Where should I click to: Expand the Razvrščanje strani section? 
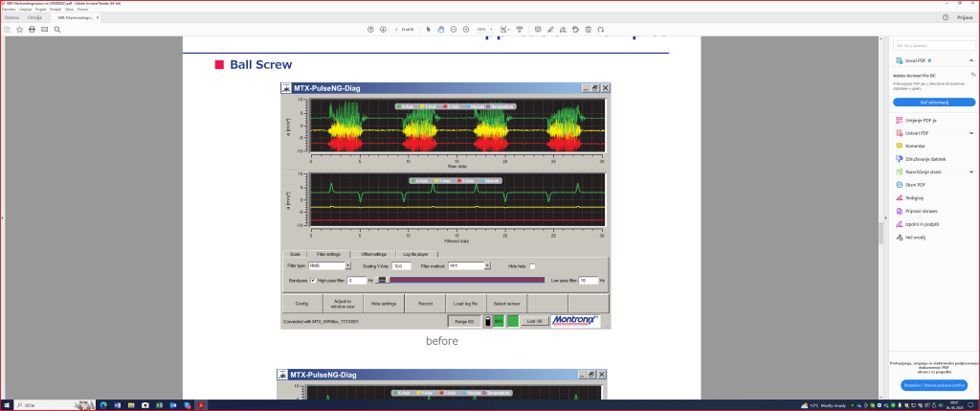(x=970, y=171)
